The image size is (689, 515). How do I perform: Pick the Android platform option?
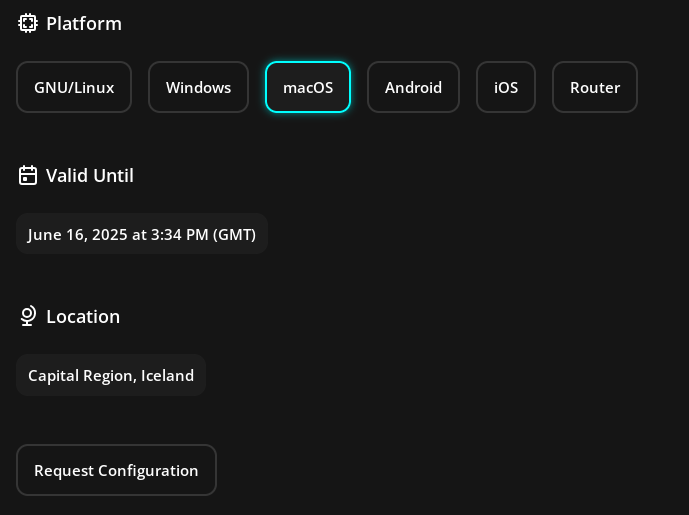click(413, 87)
